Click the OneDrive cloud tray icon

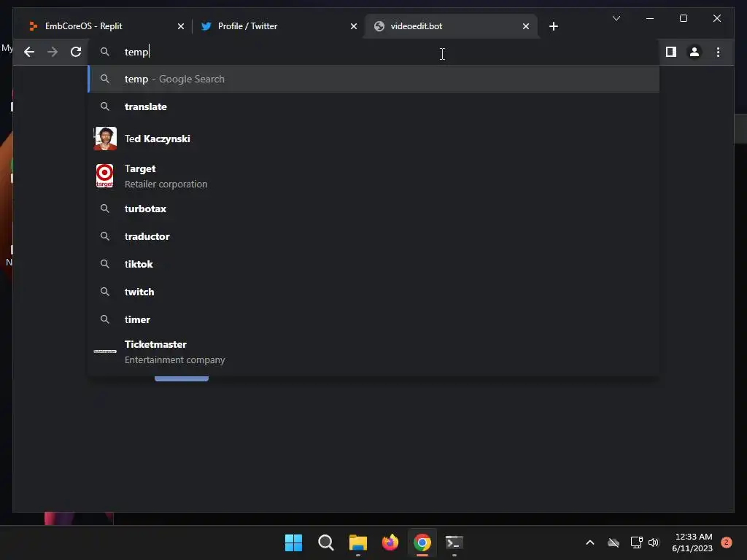click(x=613, y=542)
